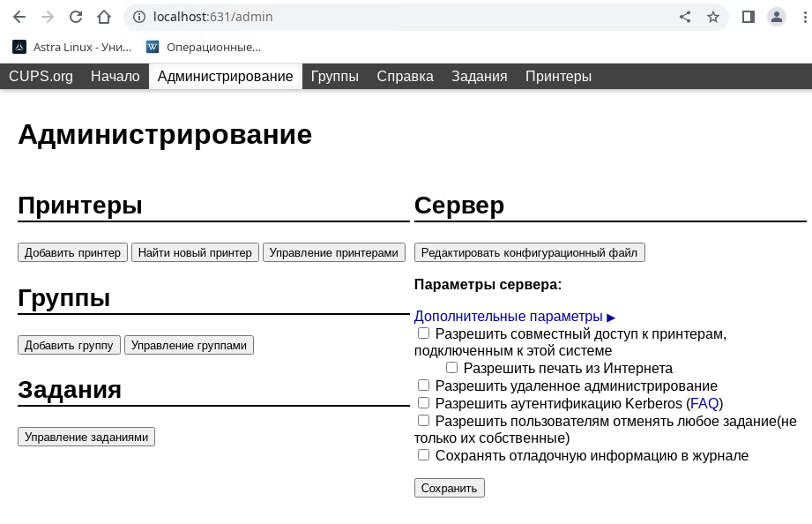Click the Администрирование page heading

(x=165, y=135)
